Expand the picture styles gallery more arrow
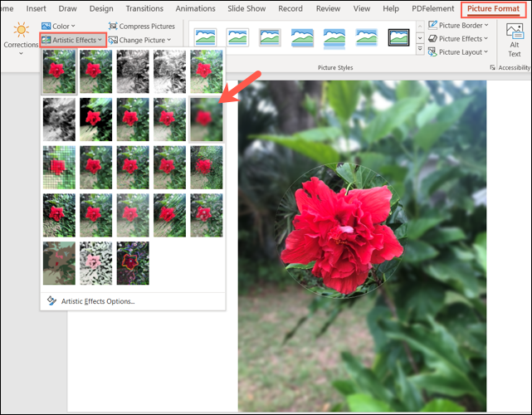 [420, 51]
